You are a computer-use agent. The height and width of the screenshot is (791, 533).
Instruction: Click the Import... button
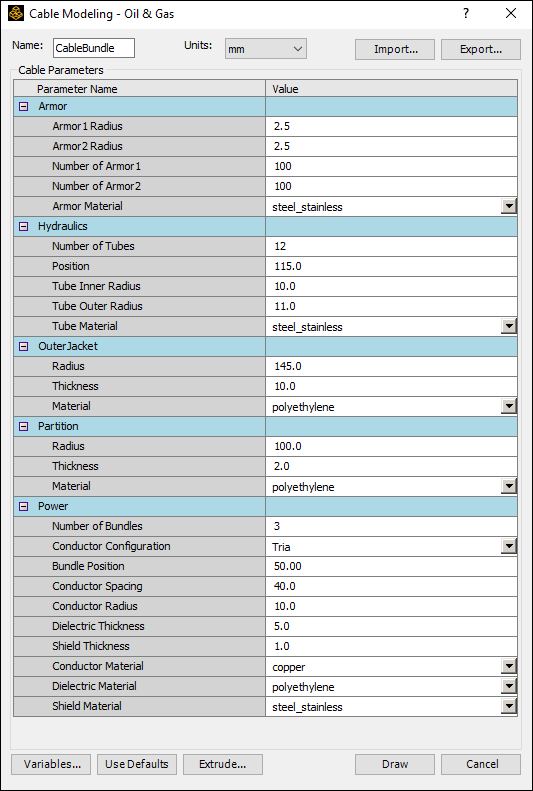(x=395, y=49)
